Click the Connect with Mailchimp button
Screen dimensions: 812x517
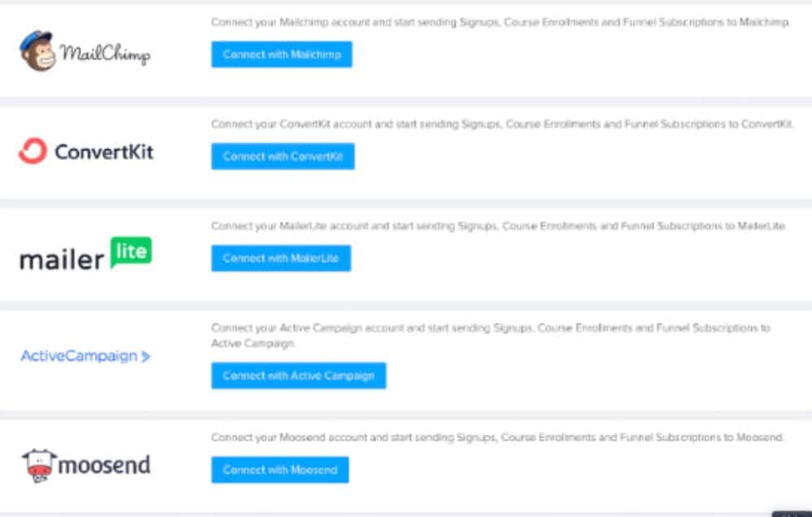coord(282,54)
